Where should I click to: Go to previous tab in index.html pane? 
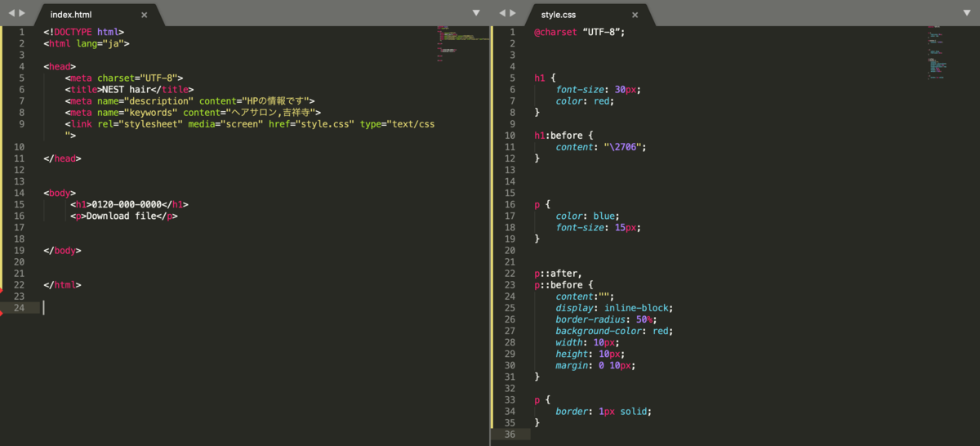tap(11, 14)
